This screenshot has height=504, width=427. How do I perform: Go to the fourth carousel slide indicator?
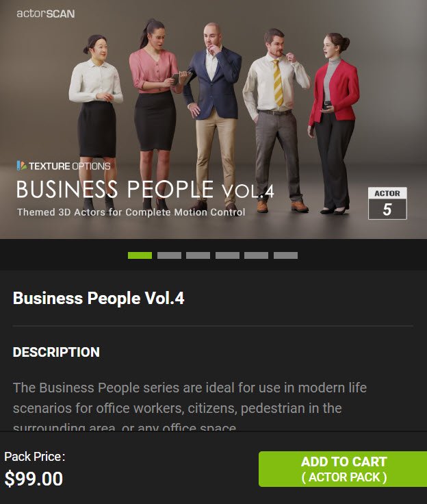point(227,255)
